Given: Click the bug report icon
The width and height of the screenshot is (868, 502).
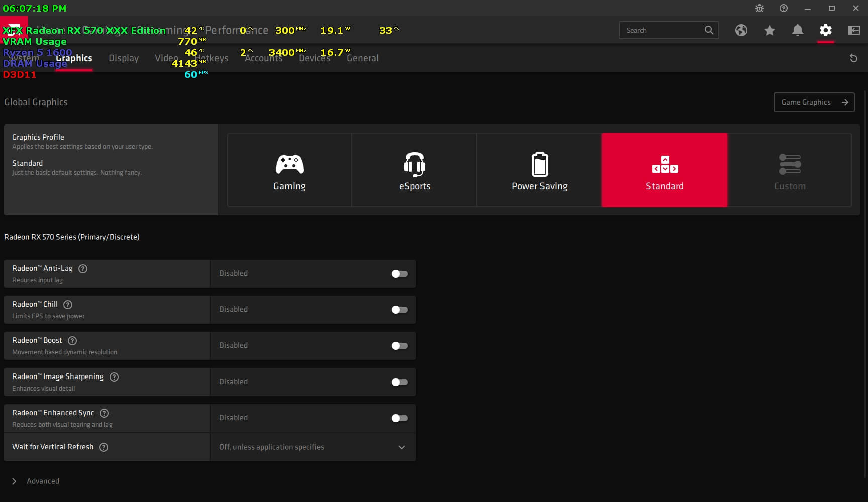Looking at the screenshot, I should coord(759,8).
